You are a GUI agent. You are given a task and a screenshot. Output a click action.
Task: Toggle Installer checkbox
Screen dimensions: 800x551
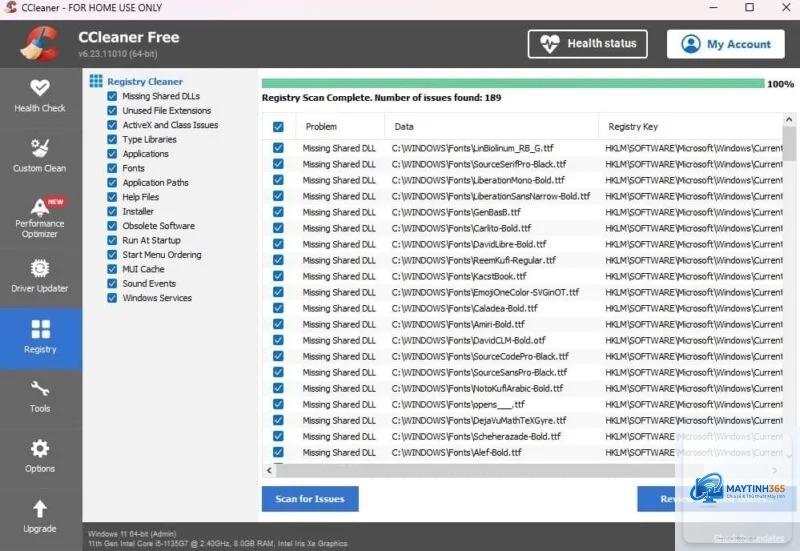click(112, 211)
